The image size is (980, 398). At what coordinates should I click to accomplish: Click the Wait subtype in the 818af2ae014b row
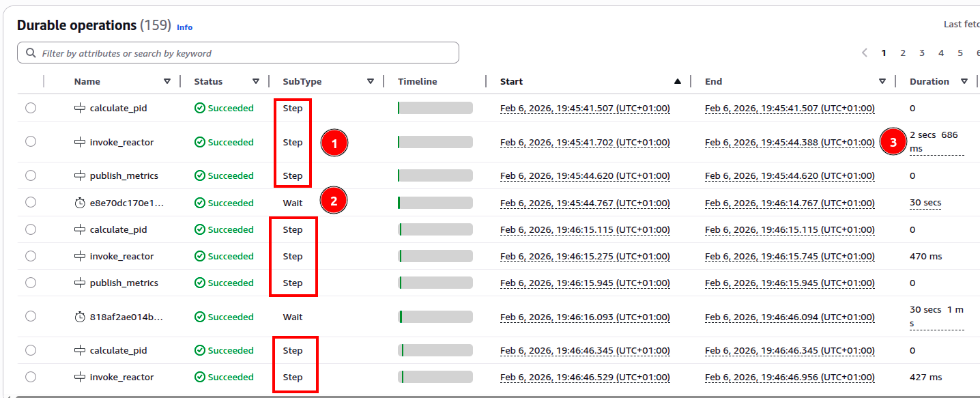point(293,317)
